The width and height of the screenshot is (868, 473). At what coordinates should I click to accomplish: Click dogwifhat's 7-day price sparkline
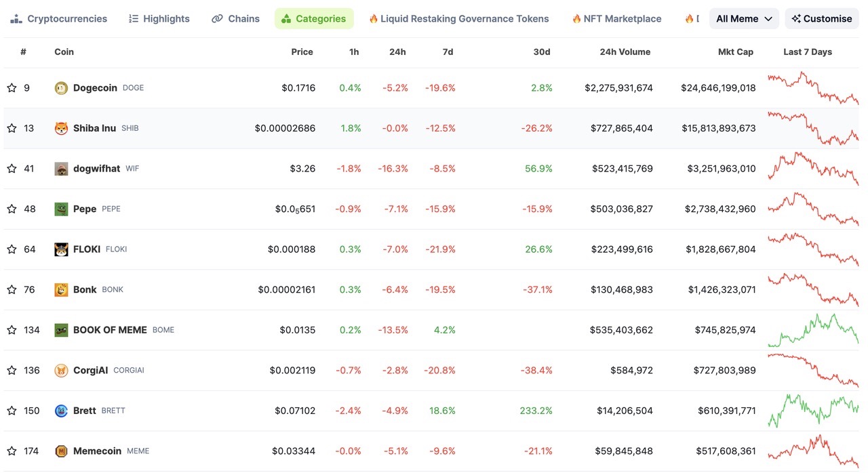(812, 168)
